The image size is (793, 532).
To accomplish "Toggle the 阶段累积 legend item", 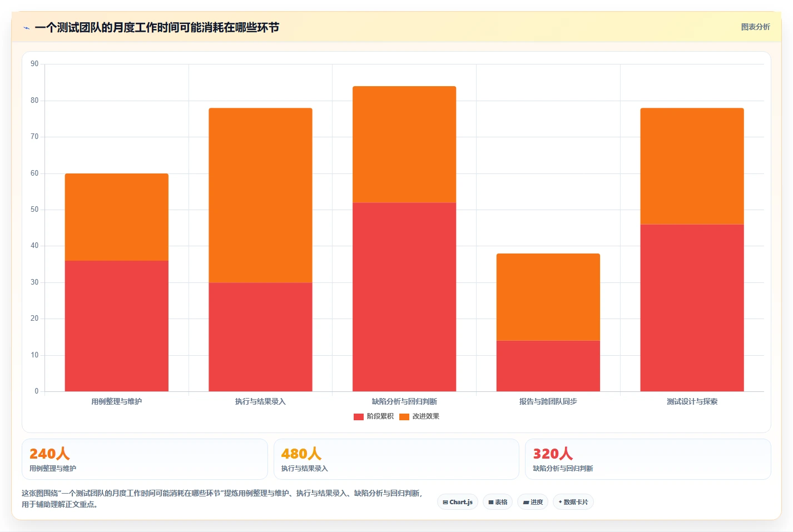I will tap(374, 416).
